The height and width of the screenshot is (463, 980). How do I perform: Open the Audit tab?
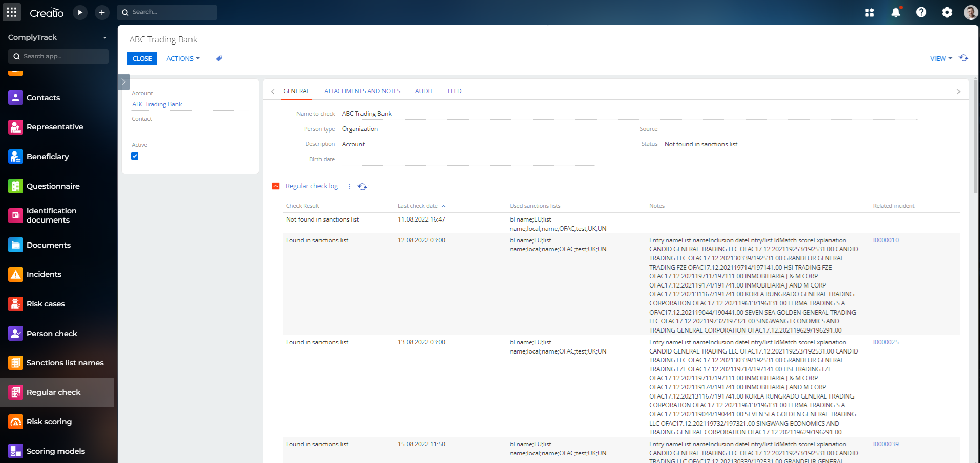(423, 91)
